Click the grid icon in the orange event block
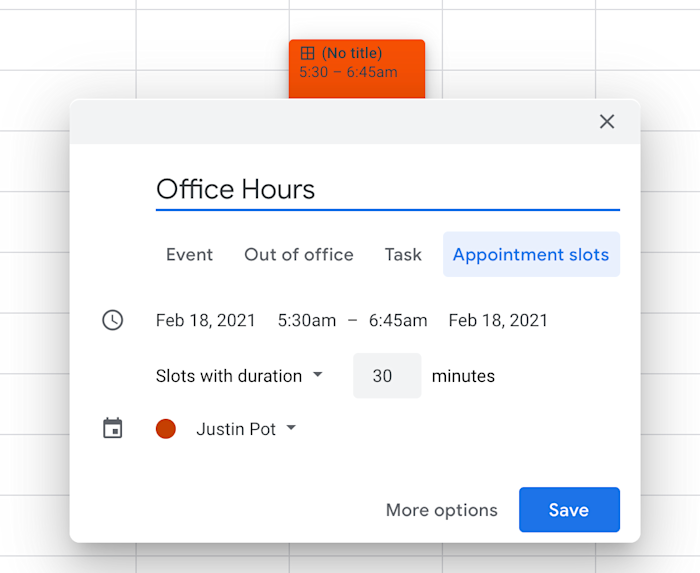 click(x=308, y=53)
